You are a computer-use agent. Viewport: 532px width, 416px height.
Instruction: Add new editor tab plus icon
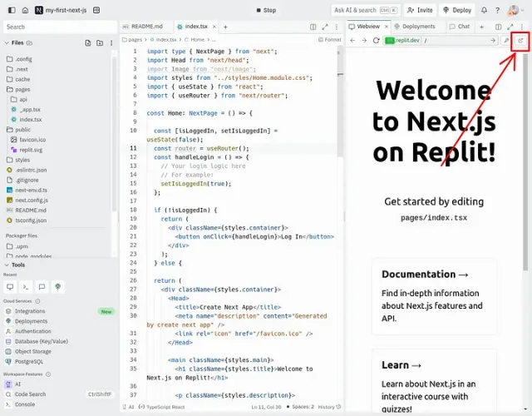pos(225,27)
